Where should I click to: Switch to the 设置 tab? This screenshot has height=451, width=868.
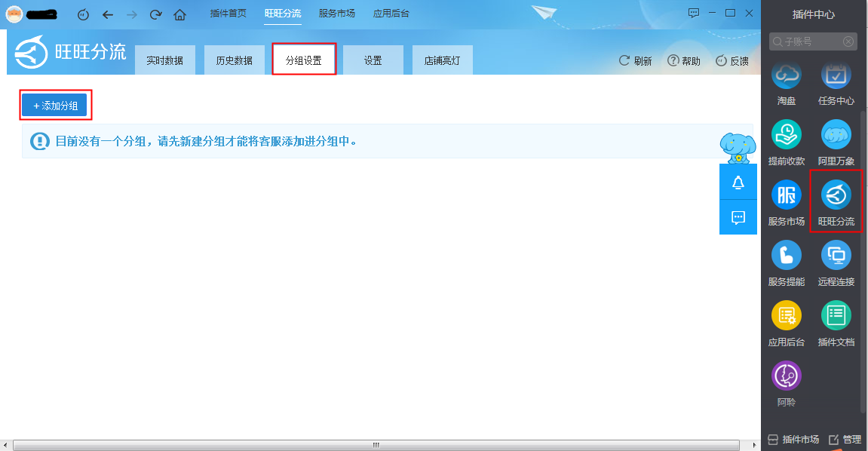pyautogui.click(x=373, y=60)
